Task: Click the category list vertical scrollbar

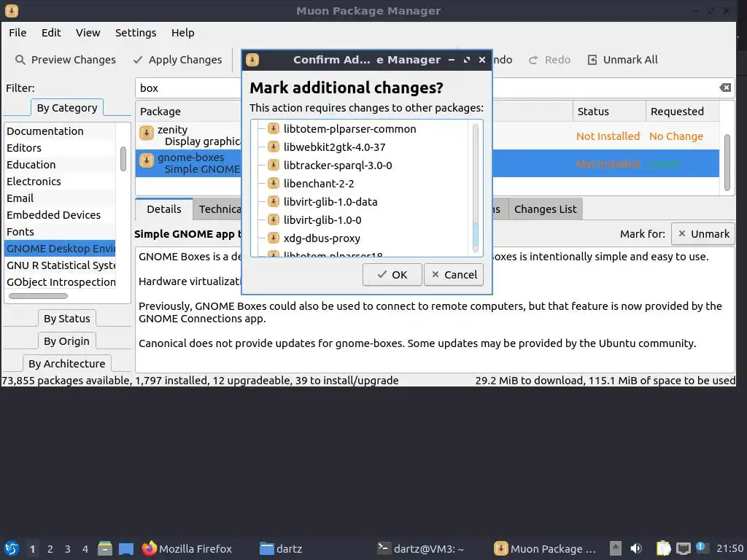Action: [x=123, y=158]
